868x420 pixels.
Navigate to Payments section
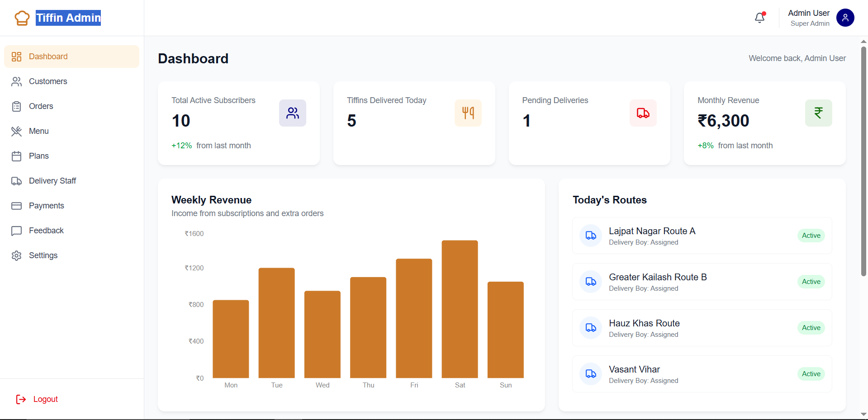46,206
